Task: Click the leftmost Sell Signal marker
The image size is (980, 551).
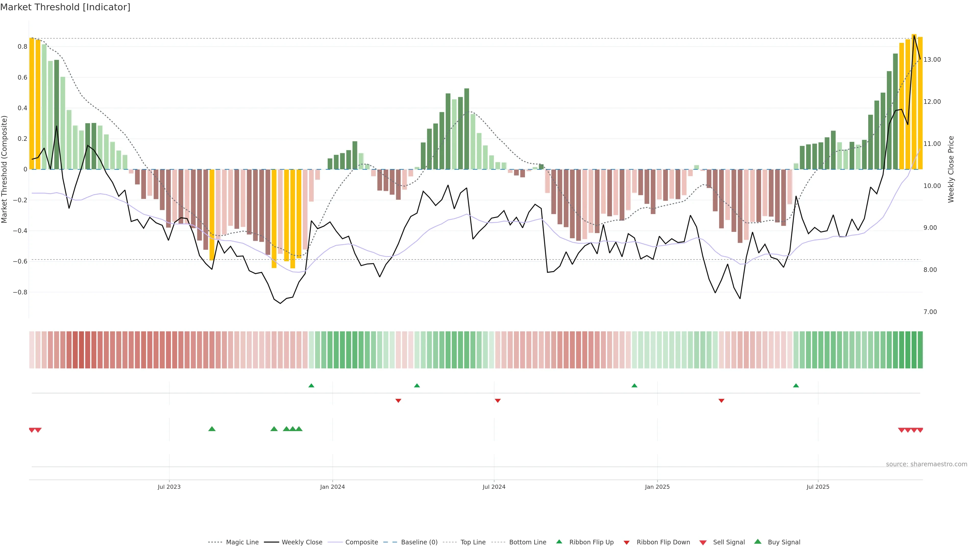Action: click(x=32, y=430)
